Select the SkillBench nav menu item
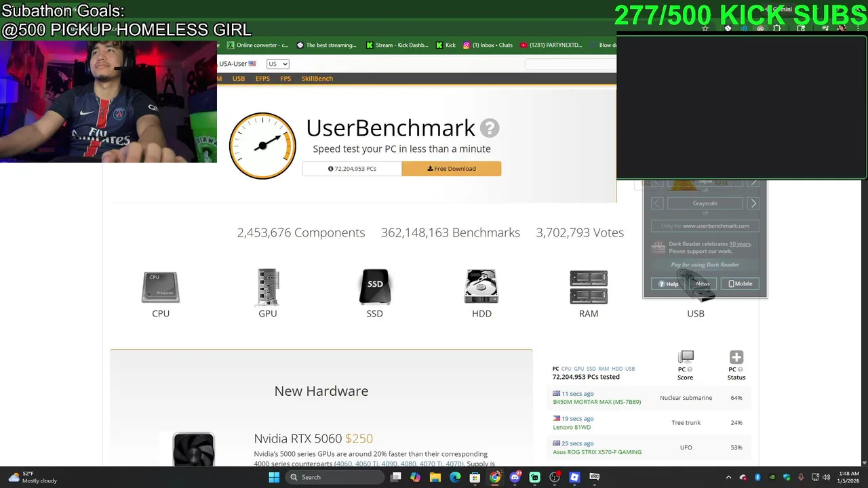The image size is (868, 488). (317, 79)
